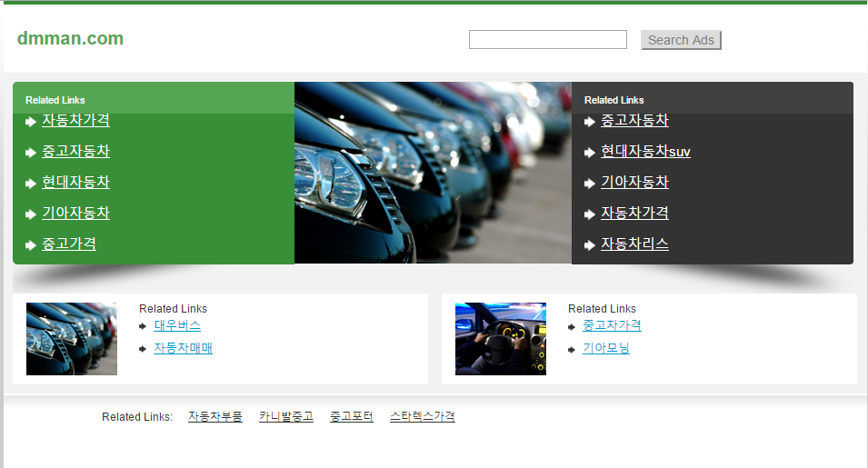Screen dimensions: 868x468
Task: Click arrow icon beside 자동차리스
Action: pos(590,245)
